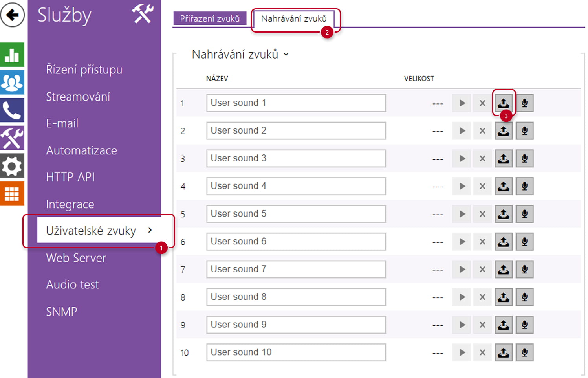The image size is (588, 378).
Task: Open Web Server menu item
Action: point(76,258)
